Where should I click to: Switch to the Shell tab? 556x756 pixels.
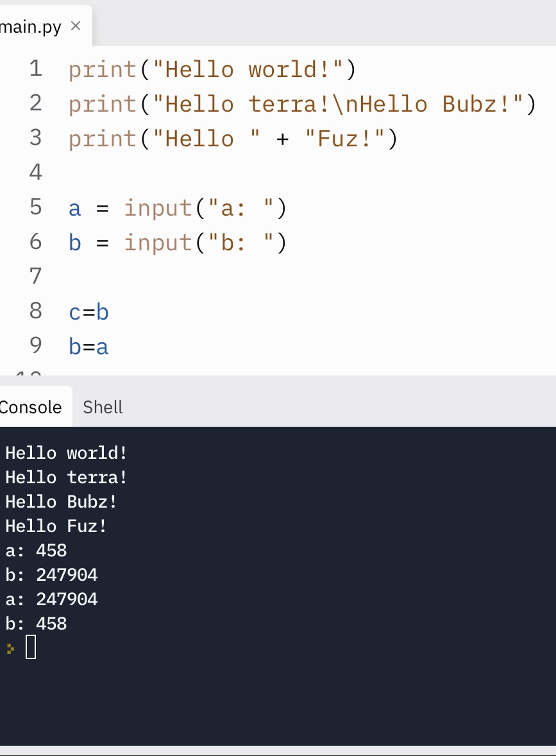103,407
